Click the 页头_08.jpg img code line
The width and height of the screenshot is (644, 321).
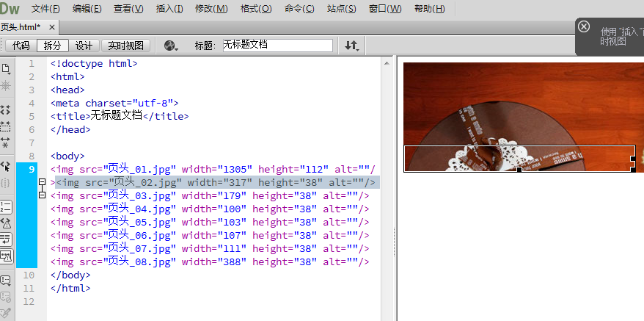click(x=210, y=262)
